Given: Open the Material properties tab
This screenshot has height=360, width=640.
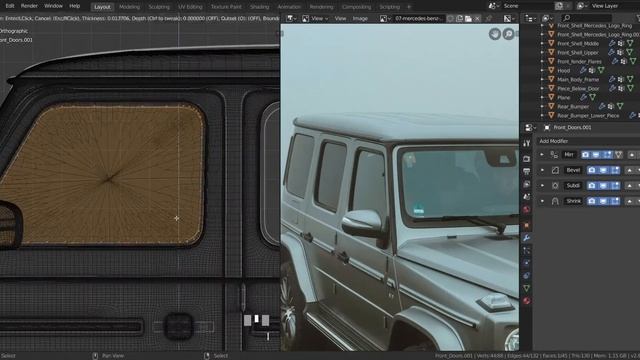Looking at the screenshot, I should 527,301.
